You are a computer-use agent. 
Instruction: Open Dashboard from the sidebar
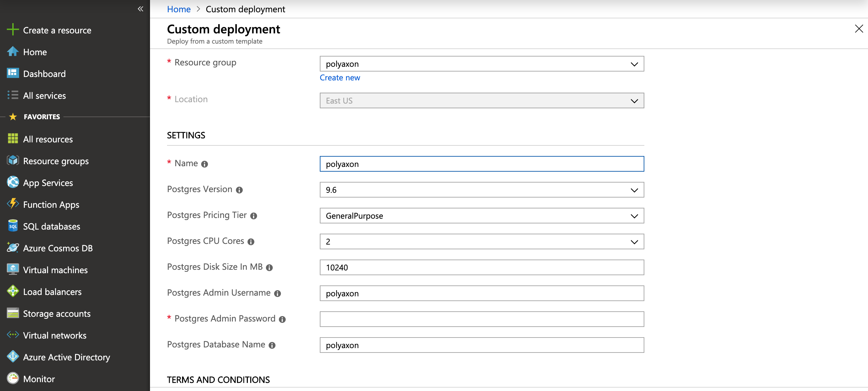(x=44, y=74)
